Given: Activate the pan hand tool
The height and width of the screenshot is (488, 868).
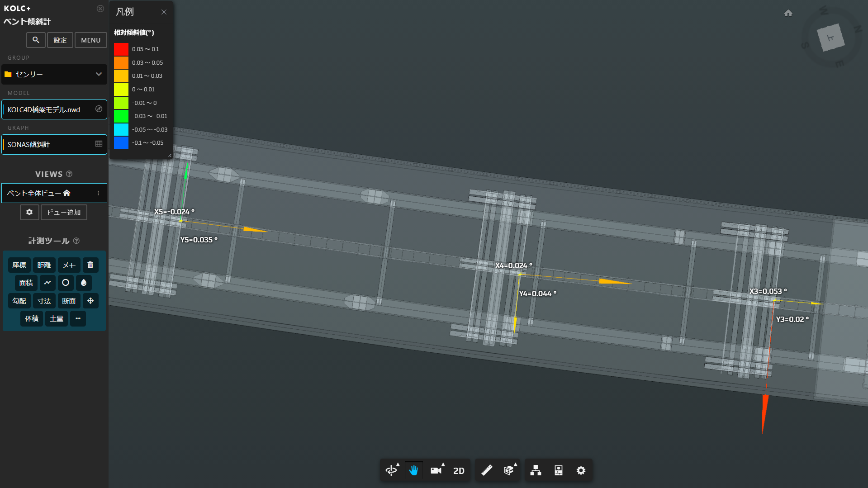Looking at the screenshot, I should point(413,470).
